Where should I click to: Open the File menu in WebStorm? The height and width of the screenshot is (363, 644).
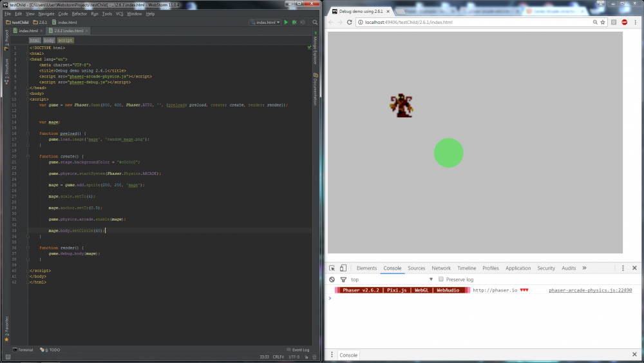click(8, 14)
